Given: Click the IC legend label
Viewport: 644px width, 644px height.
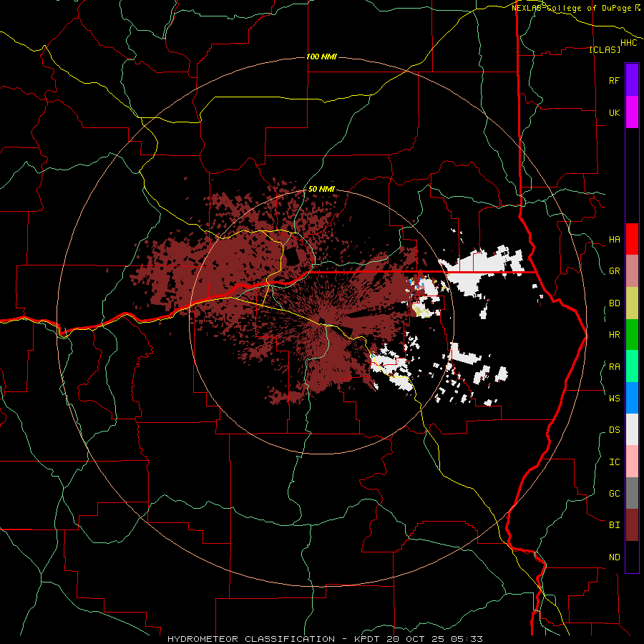Looking at the screenshot, I should 614,462.
